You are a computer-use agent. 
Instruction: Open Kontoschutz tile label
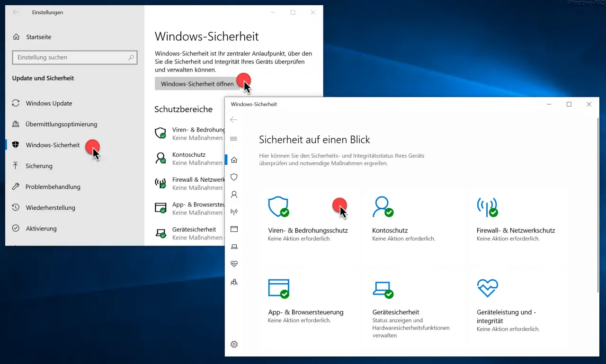[x=390, y=231]
